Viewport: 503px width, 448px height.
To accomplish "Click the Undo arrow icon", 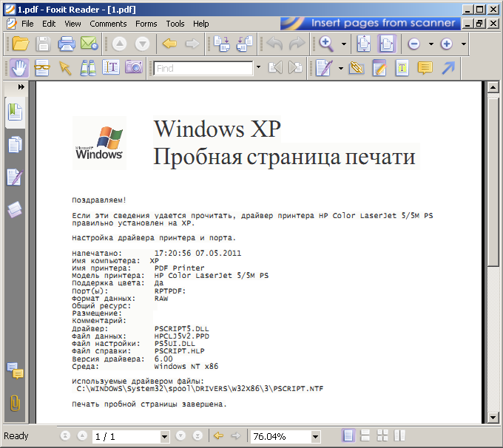I will point(274,44).
